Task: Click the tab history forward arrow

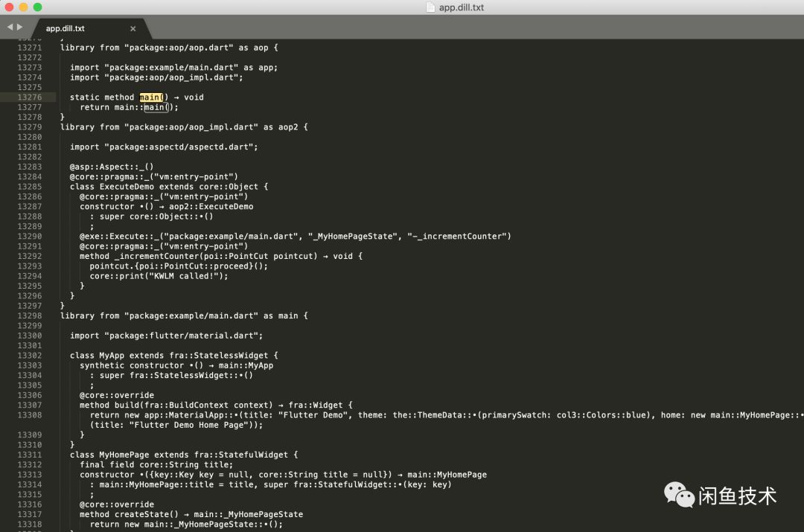Action: (x=19, y=27)
